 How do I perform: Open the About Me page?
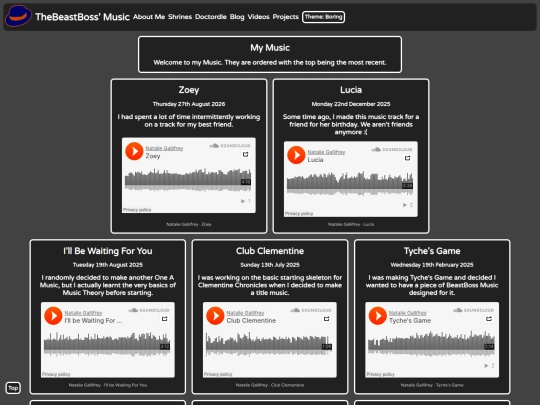coord(149,17)
